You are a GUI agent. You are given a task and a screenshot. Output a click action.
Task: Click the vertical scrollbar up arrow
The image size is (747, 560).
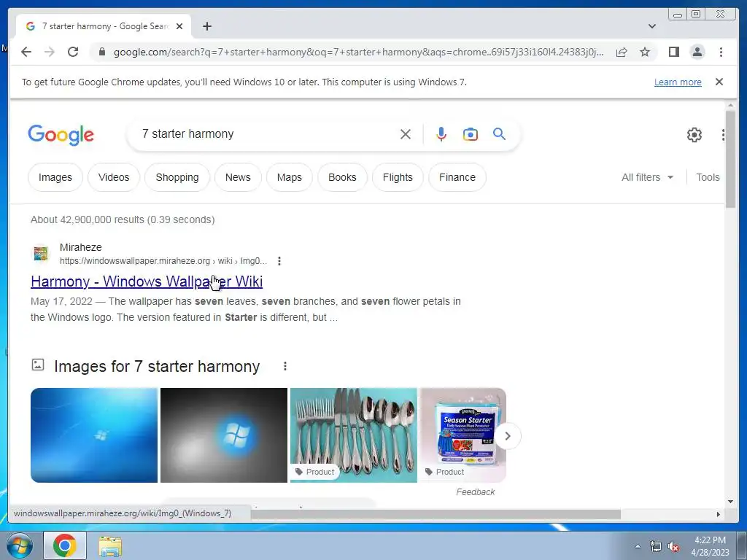click(x=730, y=105)
